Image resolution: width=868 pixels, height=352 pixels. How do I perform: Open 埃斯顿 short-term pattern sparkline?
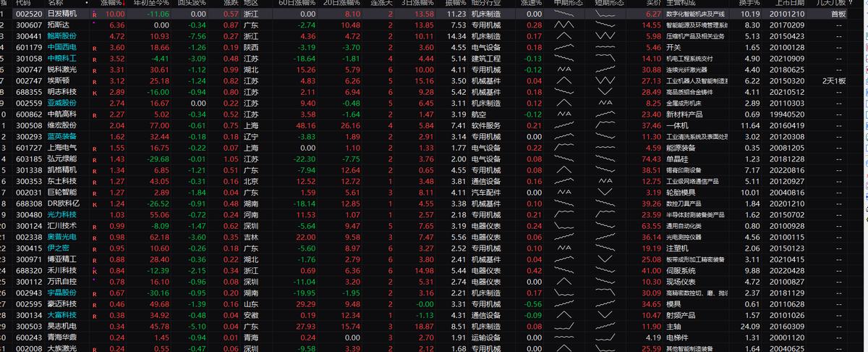(x=604, y=81)
